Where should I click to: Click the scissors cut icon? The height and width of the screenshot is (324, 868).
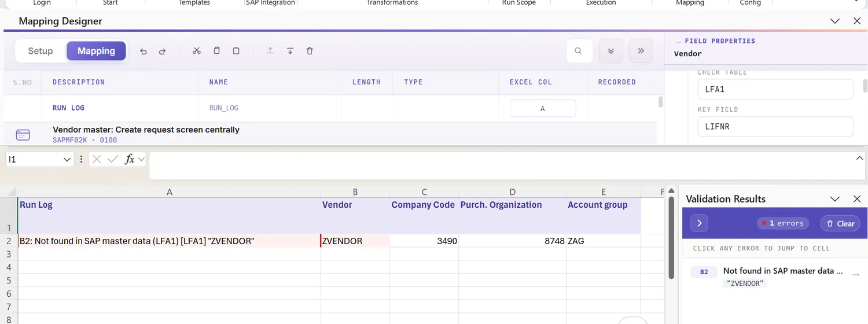pyautogui.click(x=197, y=51)
